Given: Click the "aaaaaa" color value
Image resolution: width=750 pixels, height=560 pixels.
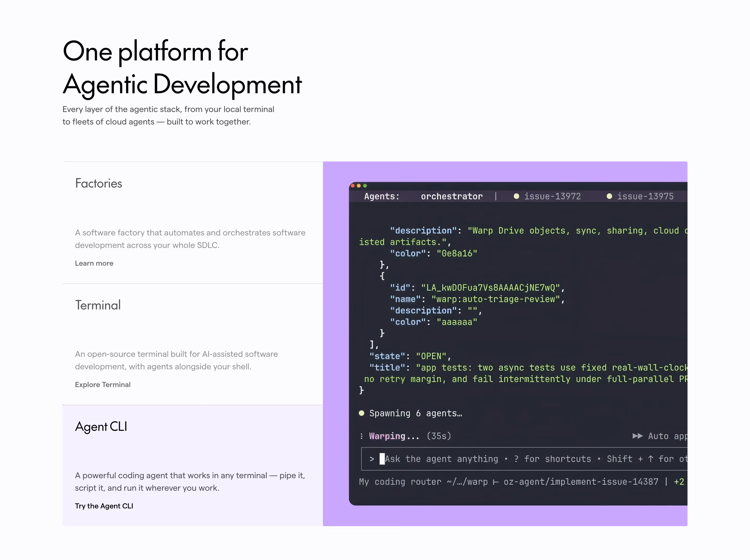Looking at the screenshot, I should (457, 322).
